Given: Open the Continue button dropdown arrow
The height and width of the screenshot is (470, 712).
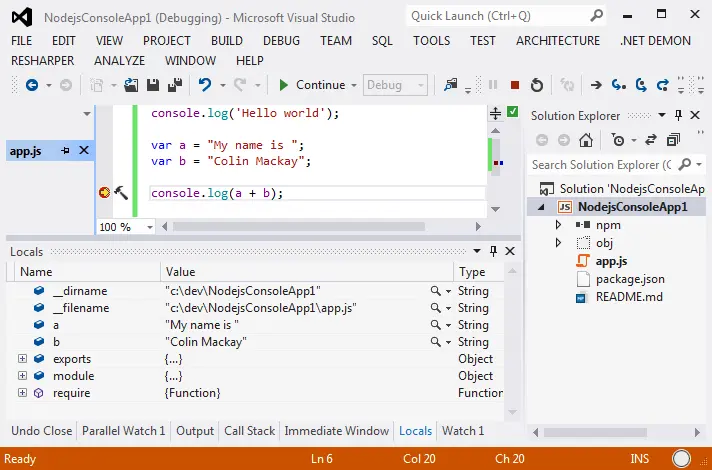Looking at the screenshot, I should click(354, 85).
